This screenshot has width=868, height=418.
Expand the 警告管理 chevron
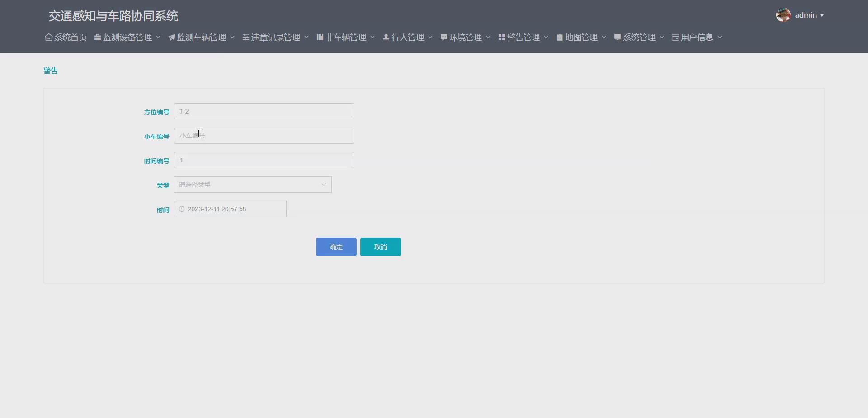[546, 37]
